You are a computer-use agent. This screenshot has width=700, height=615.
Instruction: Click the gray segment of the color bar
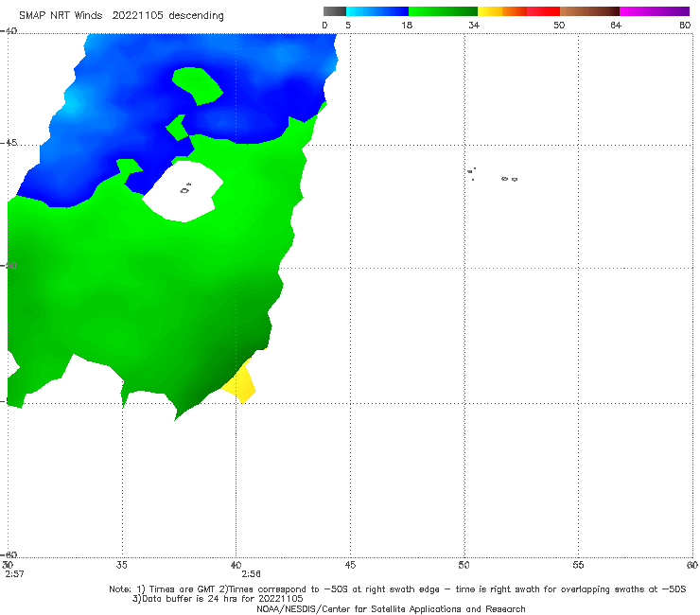[x=335, y=11]
